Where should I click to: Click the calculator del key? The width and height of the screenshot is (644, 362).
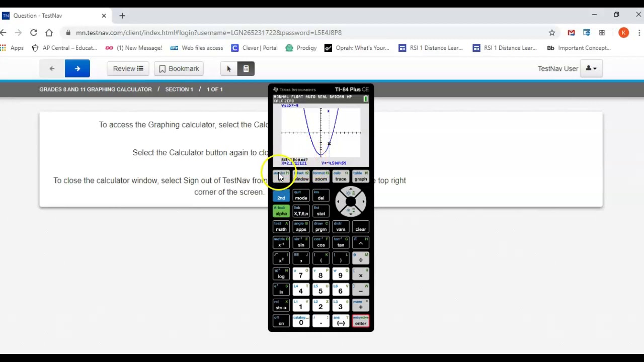pos(321,196)
